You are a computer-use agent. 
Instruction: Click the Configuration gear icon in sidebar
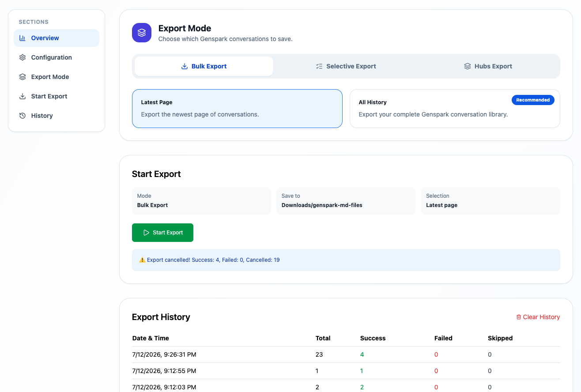click(x=23, y=57)
